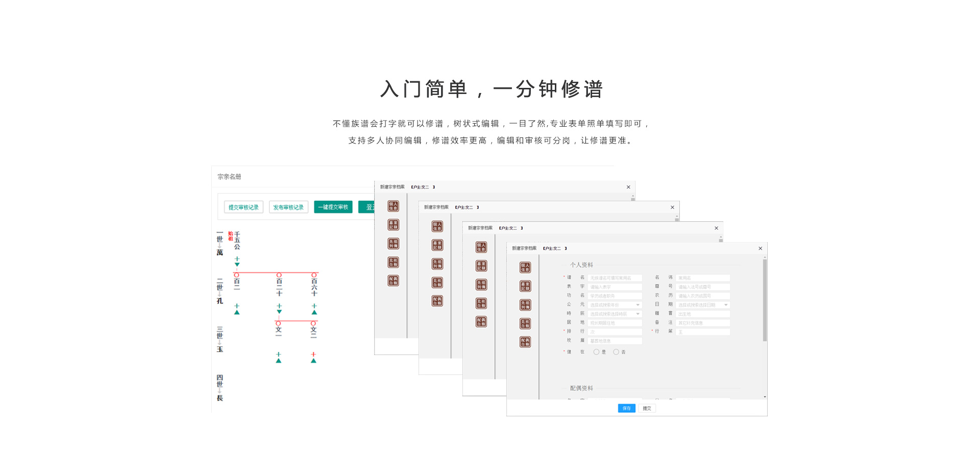Open the 公元 year dropdown

click(638, 305)
